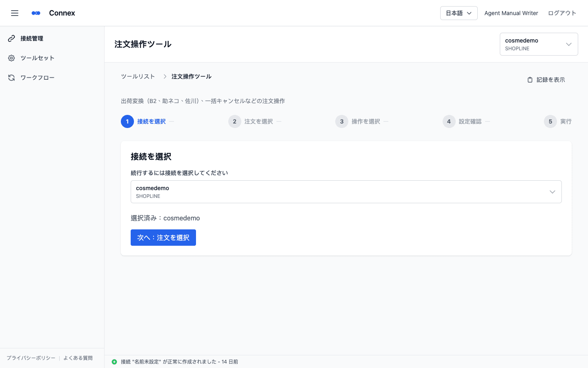The width and height of the screenshot is (588, 368).
Task: Click the clipboard icon beside 記録を表示
Action: tap(530, 80)
